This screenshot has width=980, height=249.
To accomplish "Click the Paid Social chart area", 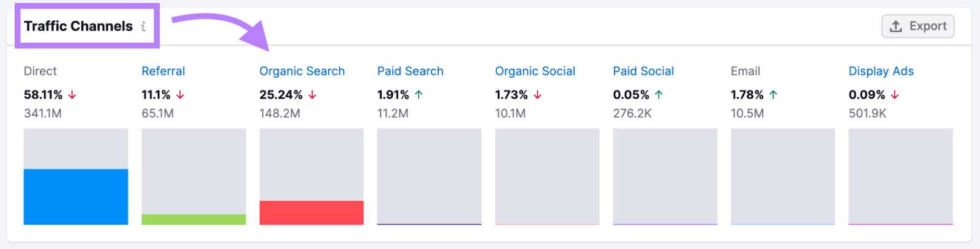I will click(x=665, y=177).
